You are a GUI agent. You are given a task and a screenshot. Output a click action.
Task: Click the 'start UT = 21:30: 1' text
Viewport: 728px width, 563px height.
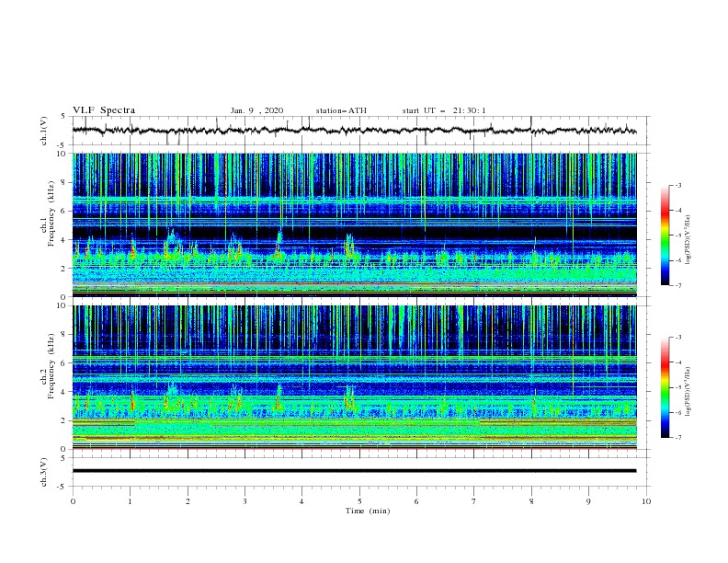tap(444, 110)
